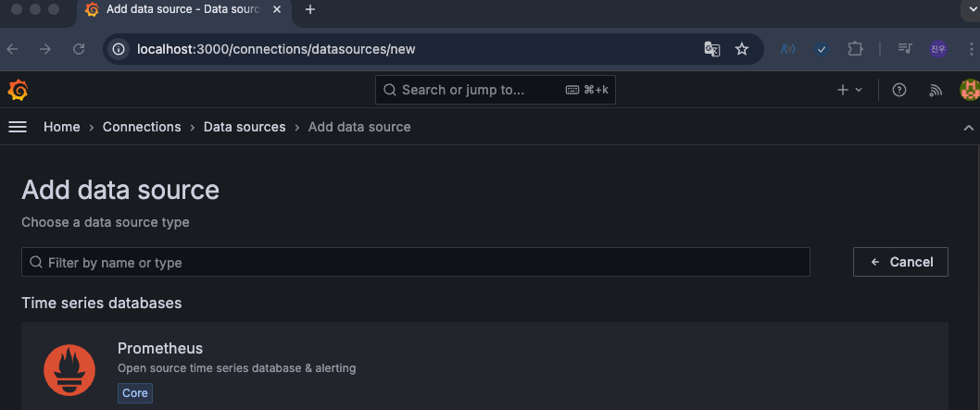This screenshot has height=410, width=980.
Task: Click the Search or jump to box
Action: coord(495,90)
